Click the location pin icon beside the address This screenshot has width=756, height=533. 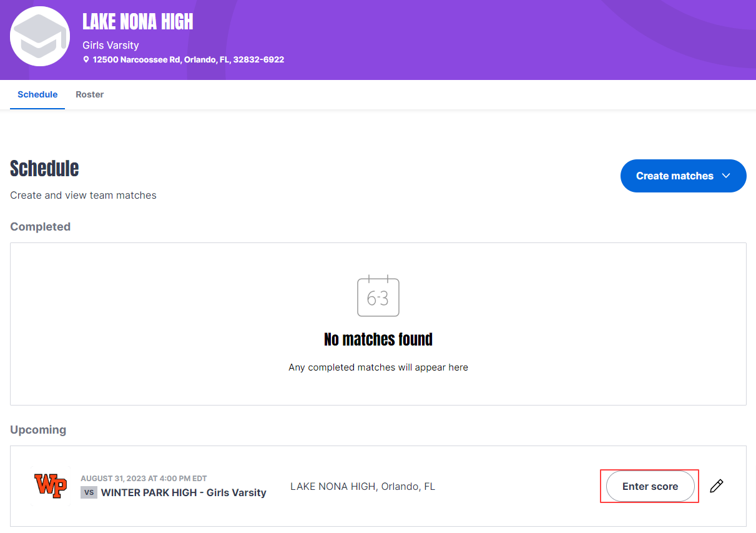[x=86, y=60]
